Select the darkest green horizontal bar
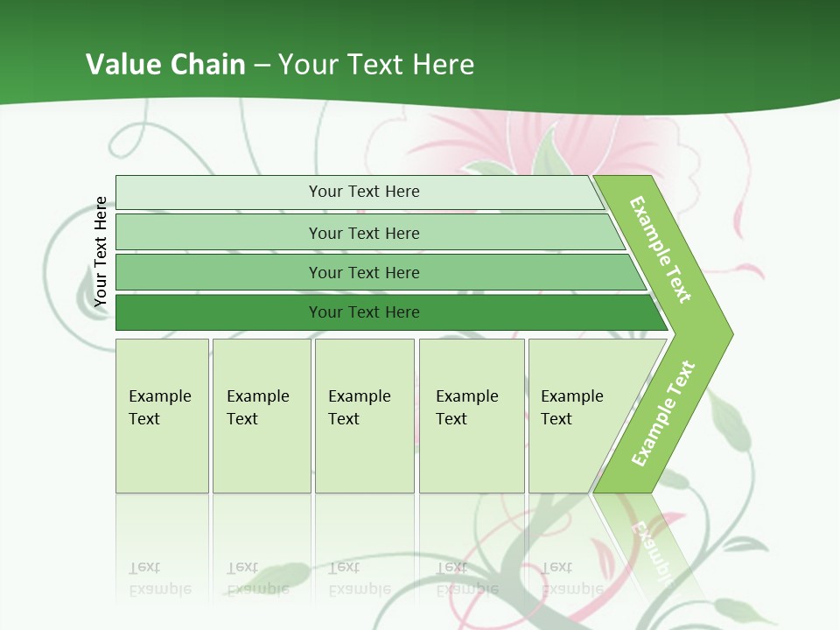 click(364, 312)
